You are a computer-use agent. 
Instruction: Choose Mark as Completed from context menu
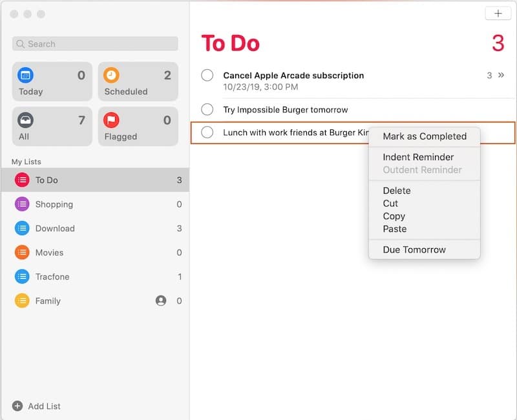click(x=425, y=136)
